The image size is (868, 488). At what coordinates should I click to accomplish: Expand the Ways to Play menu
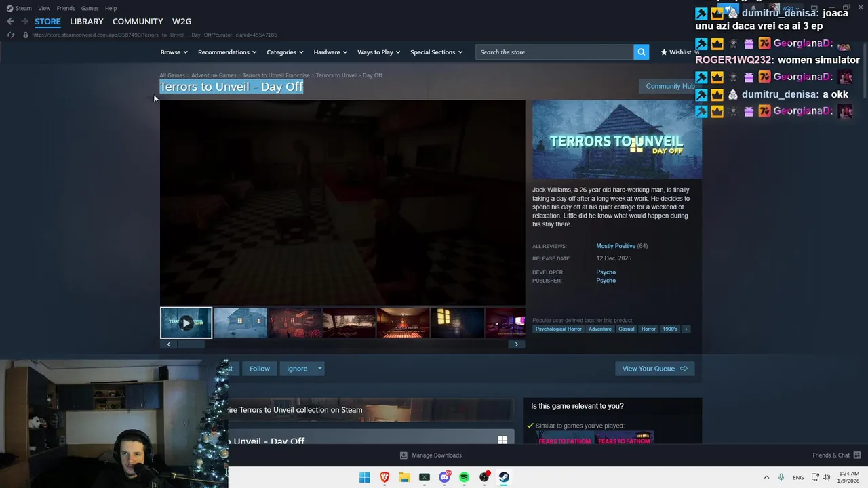(x=378, y=52)
